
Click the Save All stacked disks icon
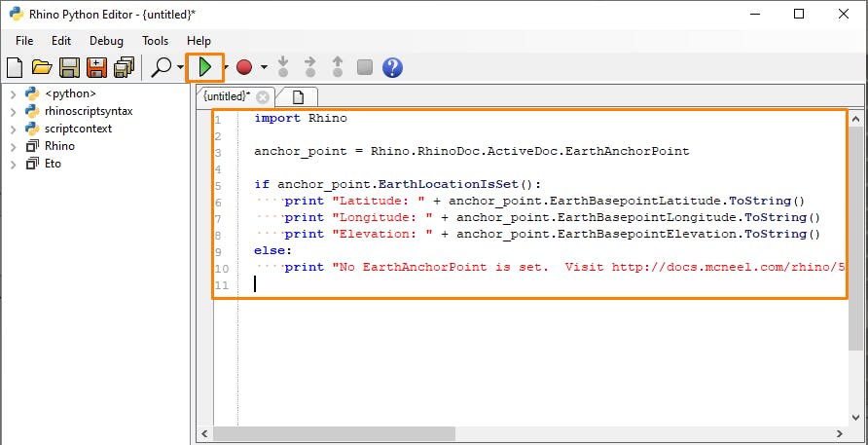click(124, 67)
